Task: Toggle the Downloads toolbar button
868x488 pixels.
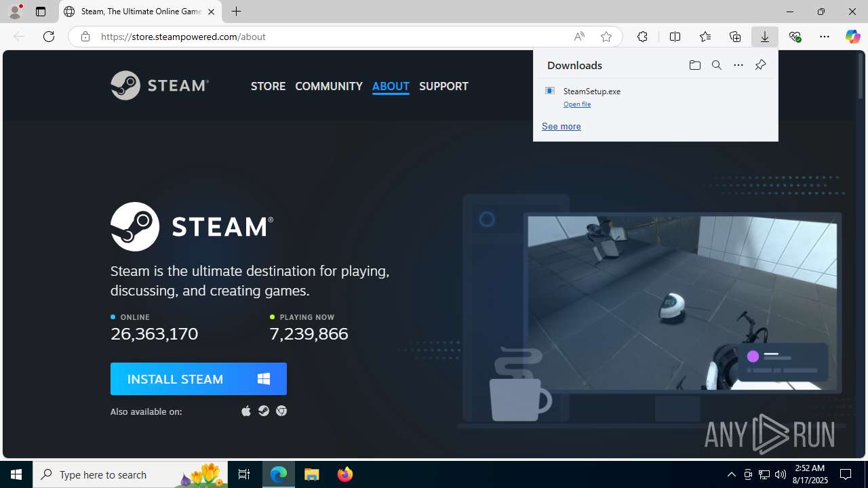Action: click(x=764, y=37)
